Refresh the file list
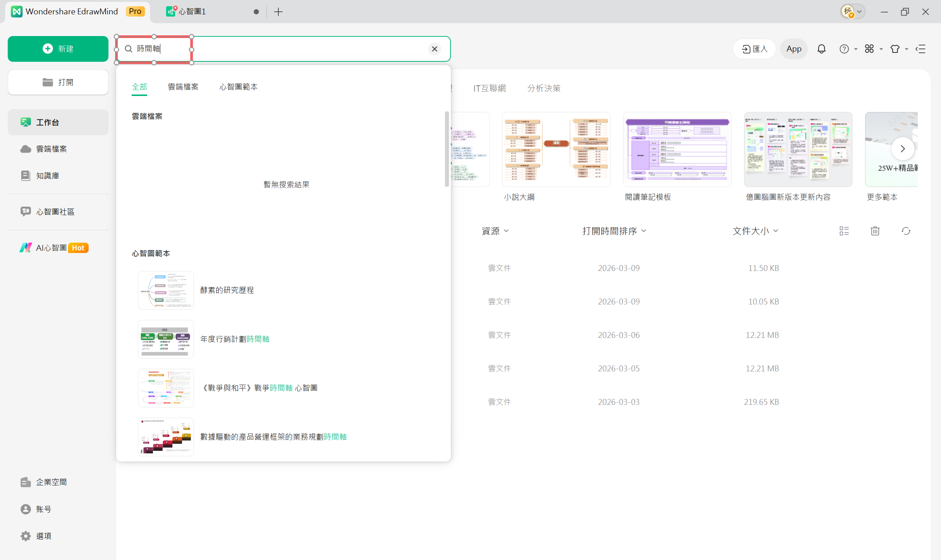The height and width of the screenshot is (560, 941). pos(906,231)
